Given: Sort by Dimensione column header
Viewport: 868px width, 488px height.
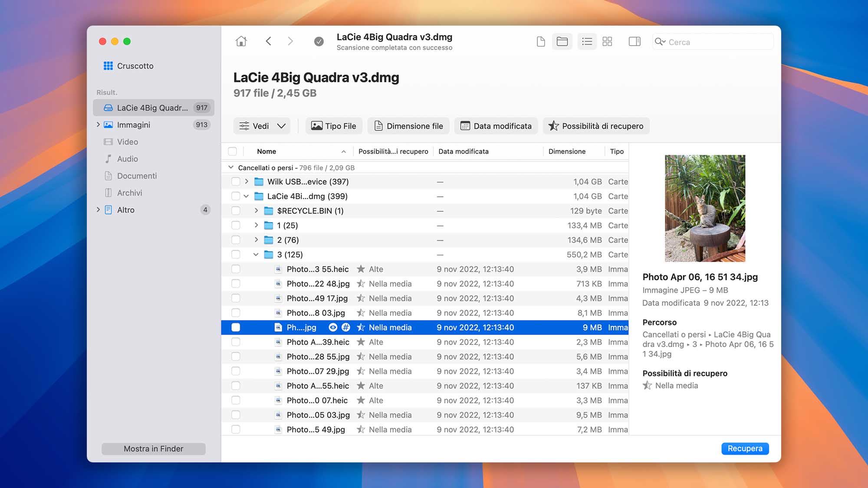Looking at the screenshot, I should pos(573,151).
